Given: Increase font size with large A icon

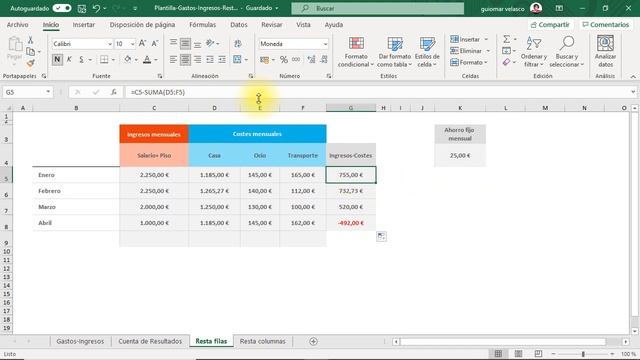Looking at the screenshot, I should [142, 43].
